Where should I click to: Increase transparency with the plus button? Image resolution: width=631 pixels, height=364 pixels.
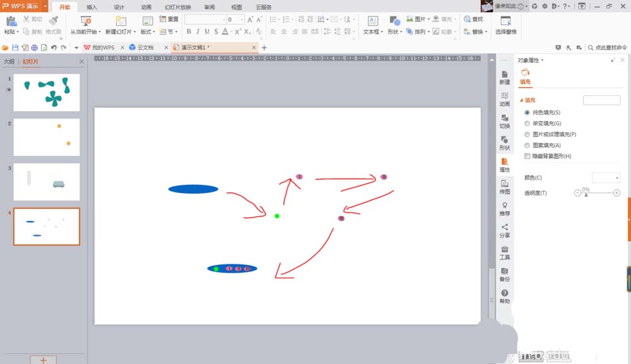click(616, 193)
